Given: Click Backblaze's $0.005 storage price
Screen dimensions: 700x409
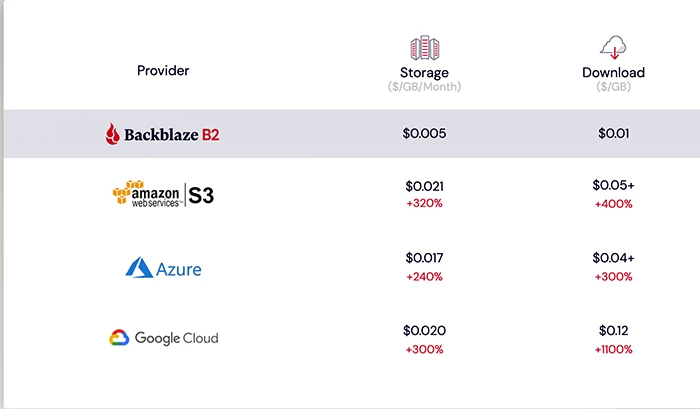Looking at the screenshot, I should tap(425, 133).
